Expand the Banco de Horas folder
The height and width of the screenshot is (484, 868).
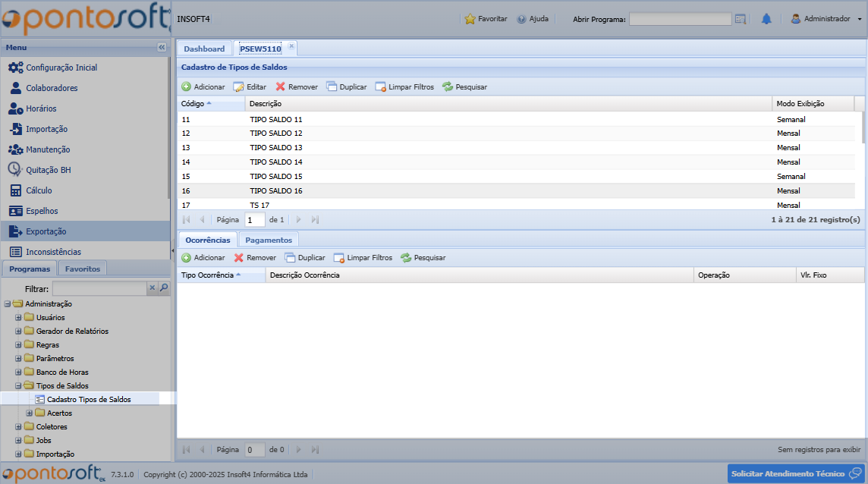(19, 372)
